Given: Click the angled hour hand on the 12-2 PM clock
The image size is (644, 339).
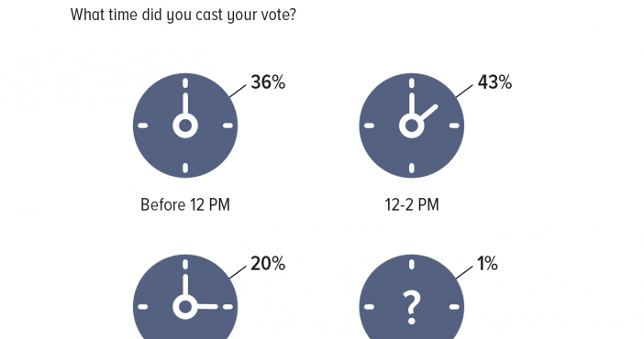Looking at the screenshot, I should point(428,113).
